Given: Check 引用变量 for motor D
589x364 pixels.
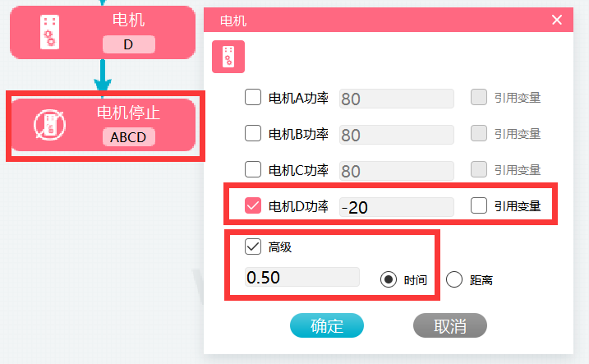Looking at the screenshot, I should (479, 205).
